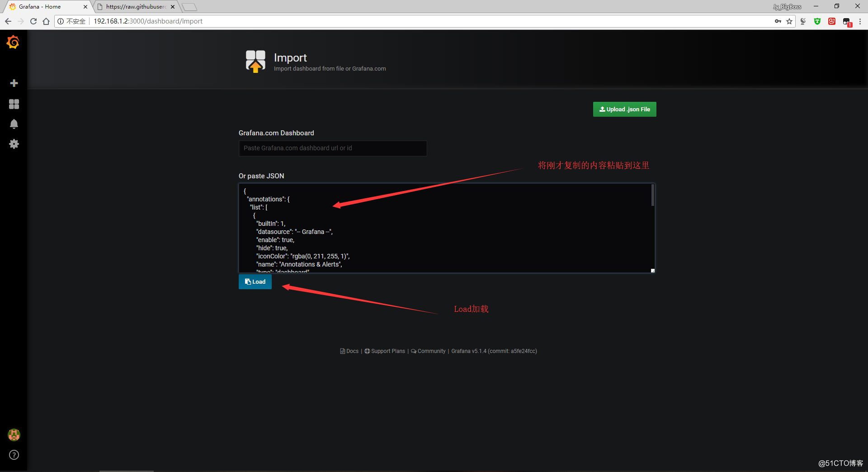Open saved password key icon
This screenshot has height=472, width=868.
click(778, 21)
